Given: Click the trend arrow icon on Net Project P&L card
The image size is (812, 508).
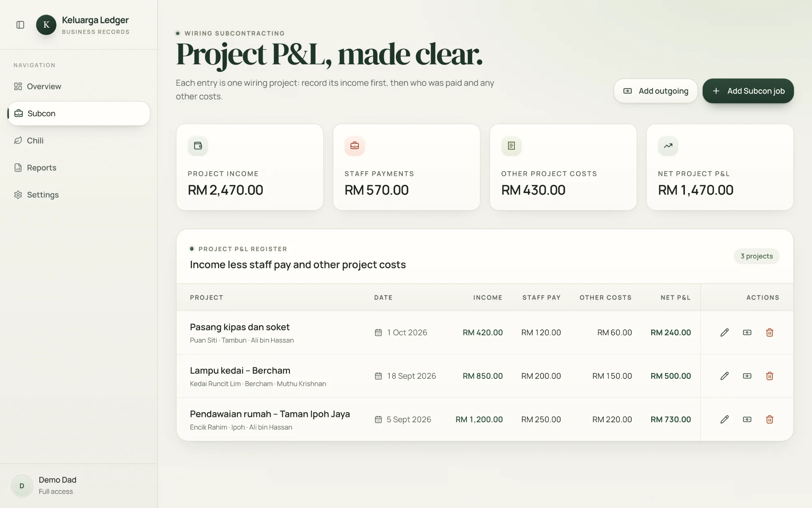Looking at the screenshot, I should [x=668, y=145].
